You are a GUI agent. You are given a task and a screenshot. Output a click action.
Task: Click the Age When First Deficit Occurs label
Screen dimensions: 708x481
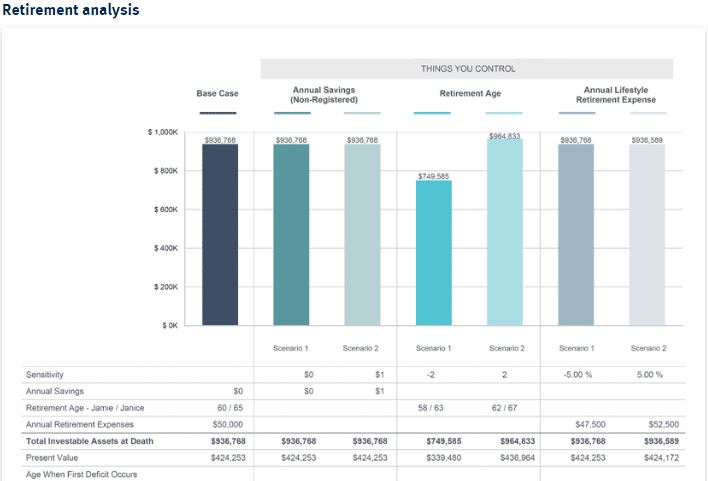(81, 474)
